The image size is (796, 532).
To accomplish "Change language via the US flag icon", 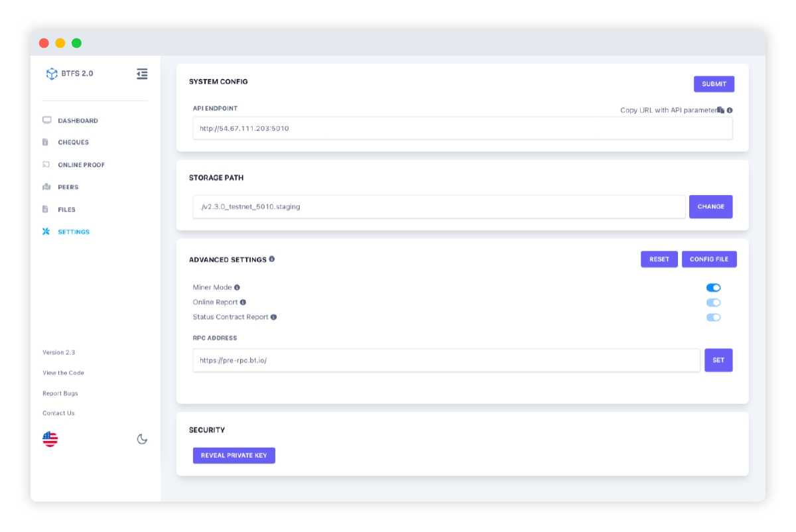I will pos(50,439).
